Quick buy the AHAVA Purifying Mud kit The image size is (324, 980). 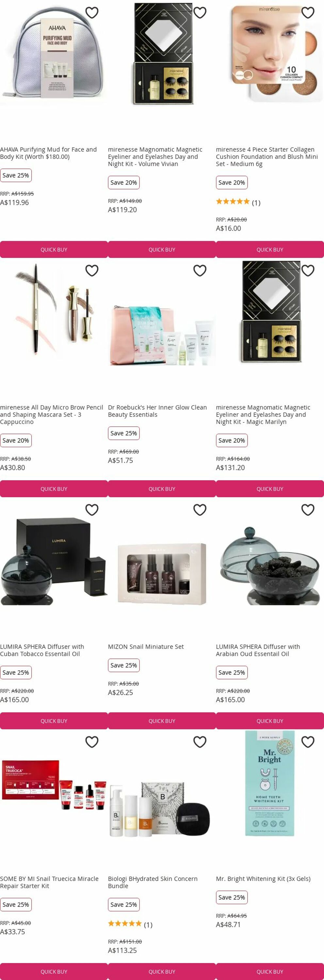pos(54,250)
